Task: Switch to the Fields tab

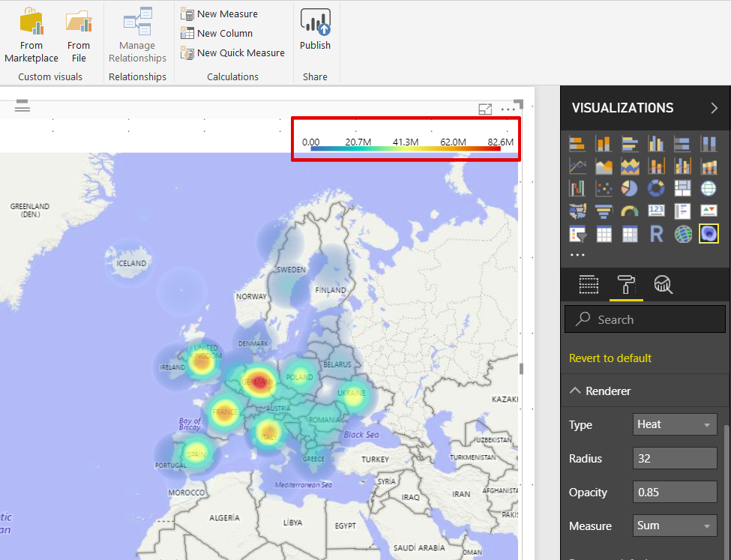Action: pyautogui.click(x=589, y=284)
